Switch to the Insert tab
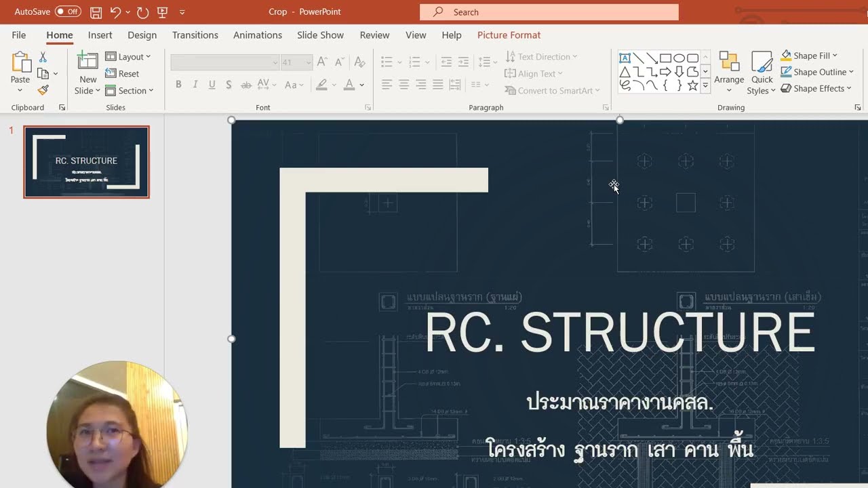The width and height of the screenshot is (868, 488). (x=100, y=35)
